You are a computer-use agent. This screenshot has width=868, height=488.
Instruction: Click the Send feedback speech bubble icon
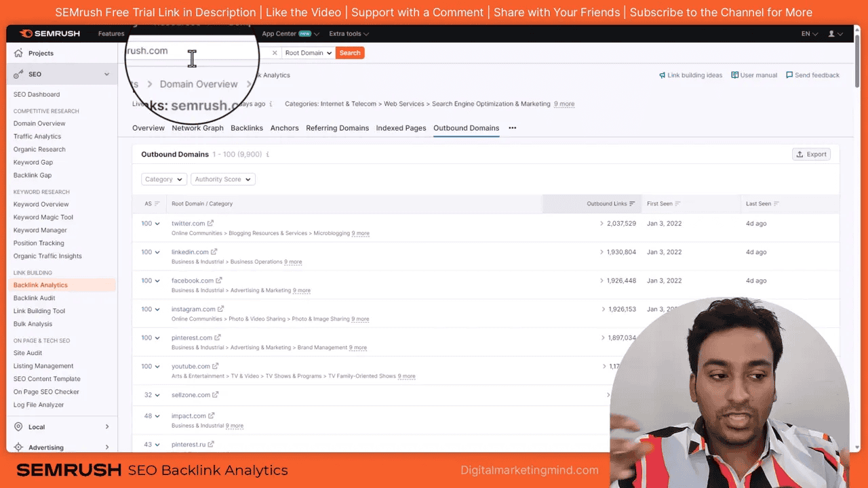[x=789, y=75]
